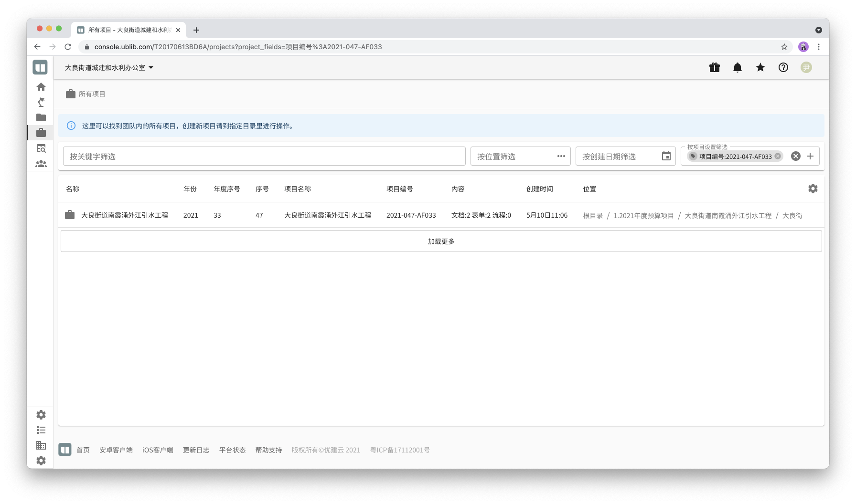
Task: Open the search documents sidebar icon
Action: pyautogui.click(x=41, y=148)
